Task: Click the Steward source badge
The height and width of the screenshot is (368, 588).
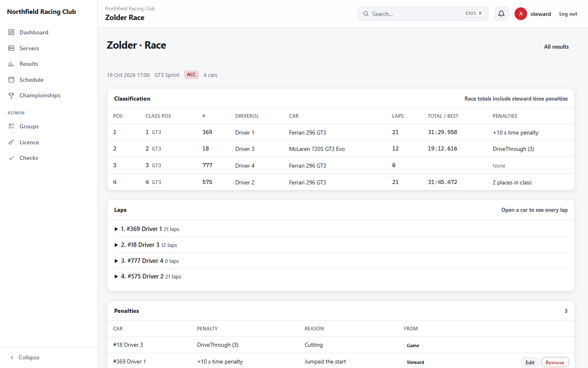Action: 415,362
